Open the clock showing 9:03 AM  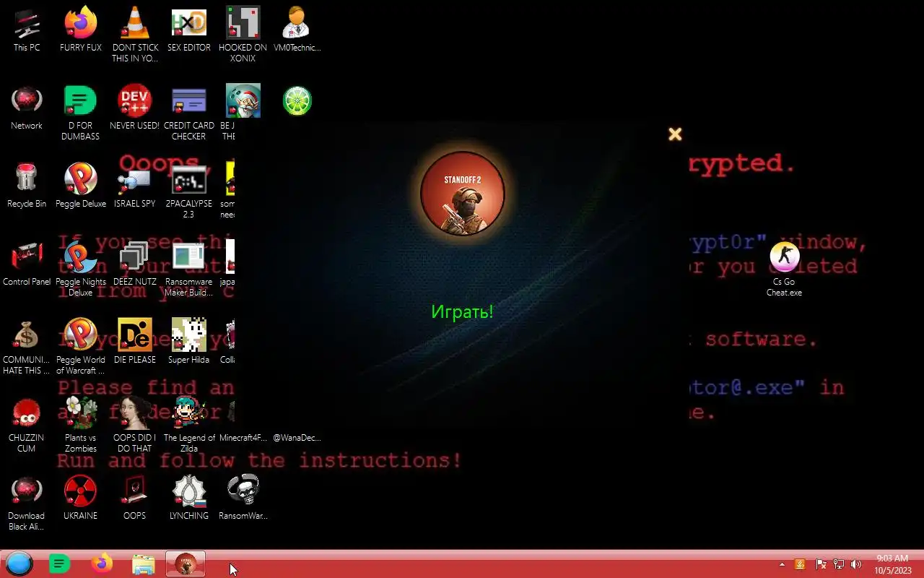coord(892,564)
